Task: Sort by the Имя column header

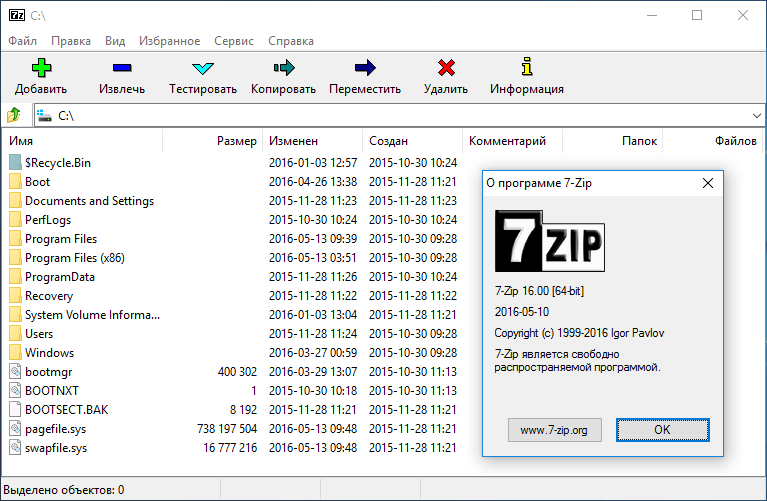Action: 82,141
